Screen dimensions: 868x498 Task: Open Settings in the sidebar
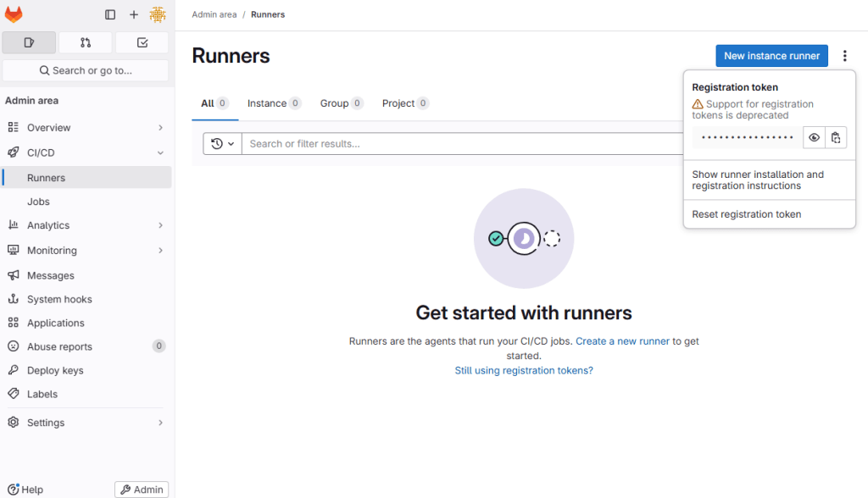pyautogui.click(x=86, y=422)
